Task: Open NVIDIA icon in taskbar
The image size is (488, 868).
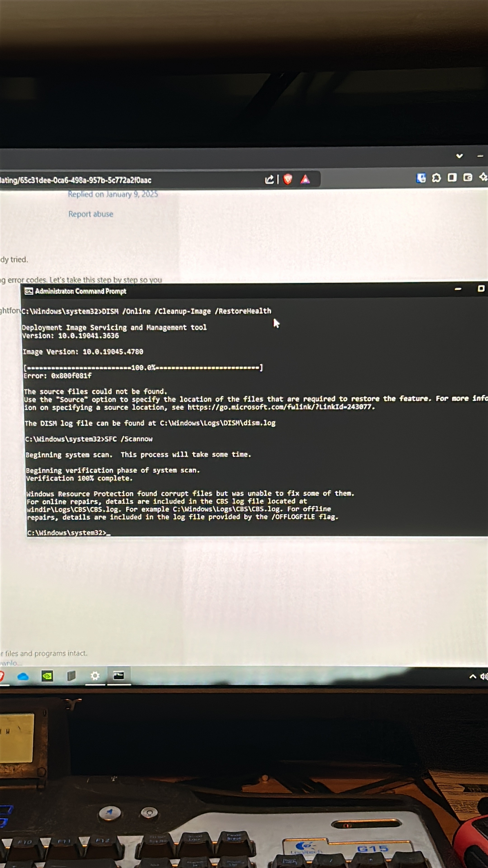Action: point(47,676)
